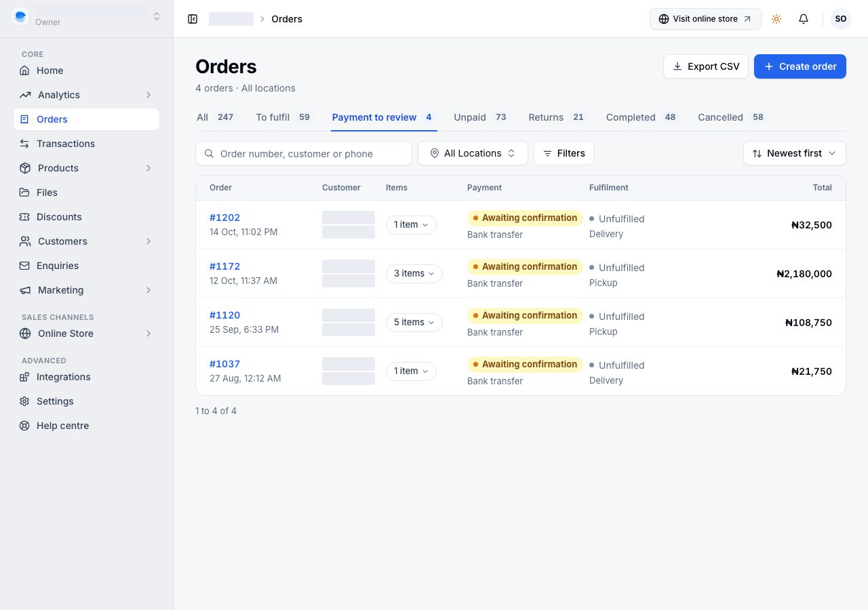868x610 pixels.
Task: Open notifications bell
Action: click(804, 19)
